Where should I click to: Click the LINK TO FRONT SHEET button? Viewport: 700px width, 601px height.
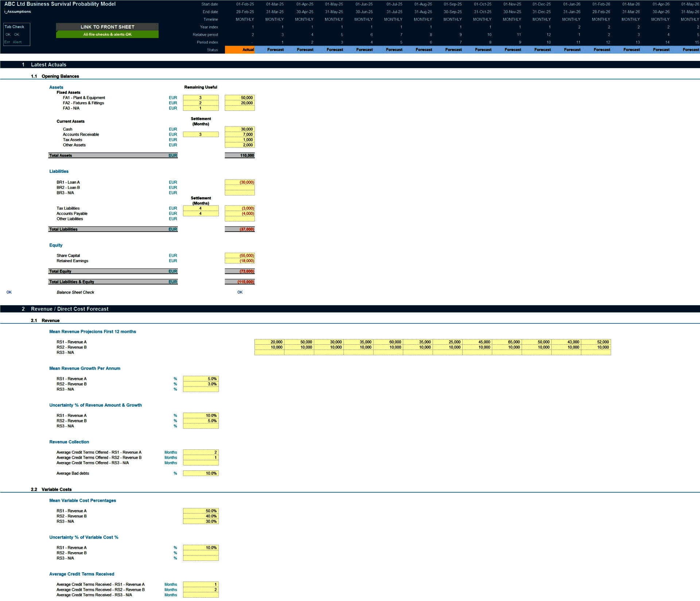[x=107, y=27]
